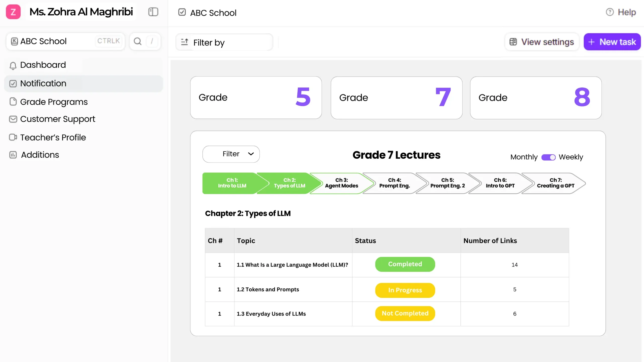Toggle the Monthly/Weekly switch
The height and width of the screenshot is (362, 644).
(x=548, y=157)
